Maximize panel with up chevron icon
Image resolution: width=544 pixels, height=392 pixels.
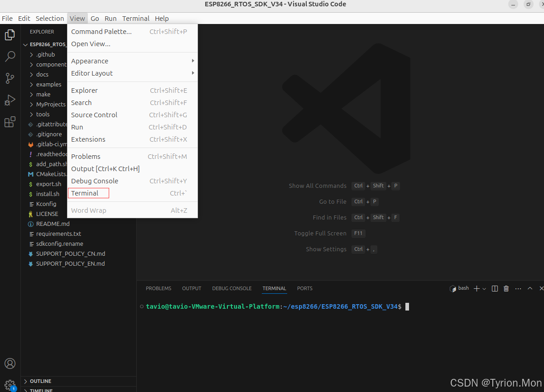point(530,288)
